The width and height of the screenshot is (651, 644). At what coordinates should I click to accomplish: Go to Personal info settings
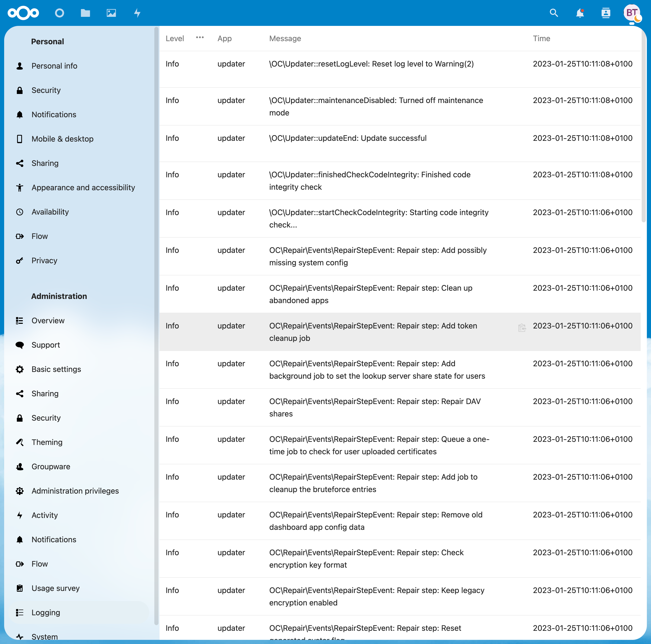pos(54,66)
